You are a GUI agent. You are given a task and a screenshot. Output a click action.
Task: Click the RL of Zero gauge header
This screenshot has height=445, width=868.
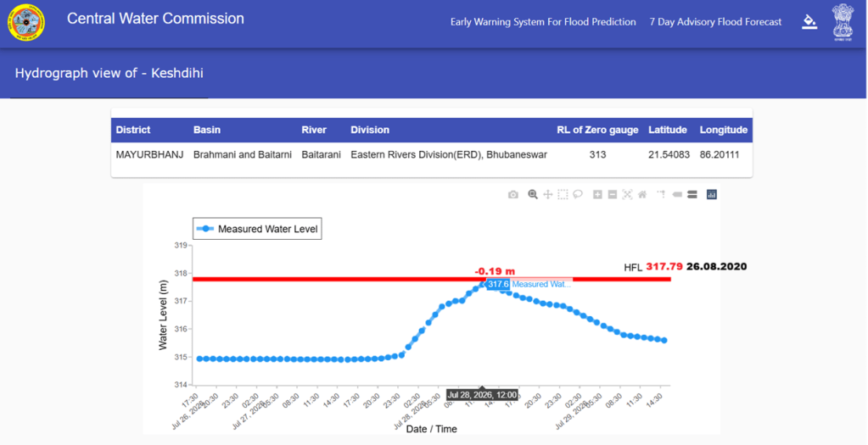pos(597,130)
